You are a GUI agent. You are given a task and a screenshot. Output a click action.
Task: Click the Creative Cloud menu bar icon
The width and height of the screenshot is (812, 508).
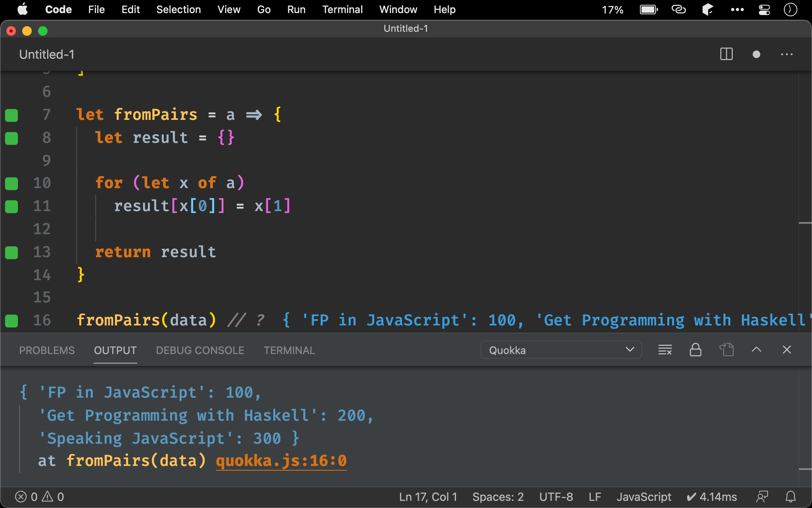click(x=678, y=9)
